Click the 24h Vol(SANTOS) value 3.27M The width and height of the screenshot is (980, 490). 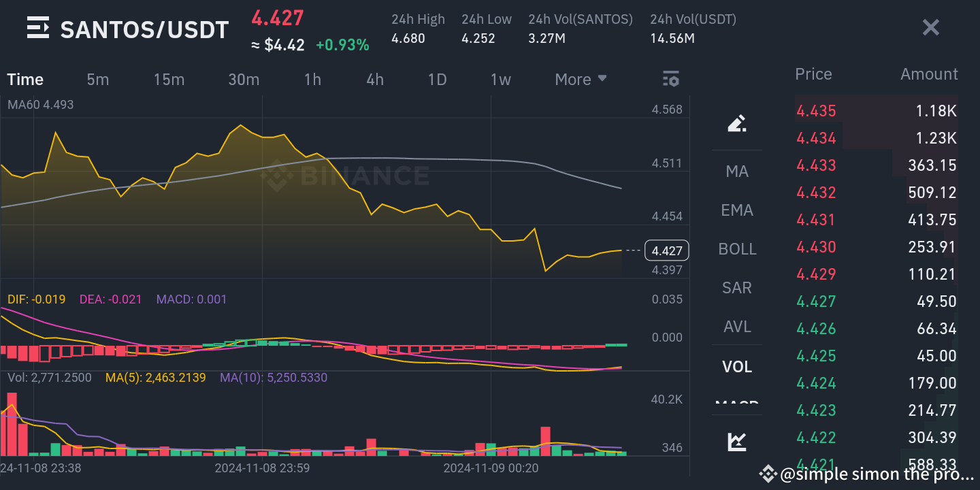547,38
